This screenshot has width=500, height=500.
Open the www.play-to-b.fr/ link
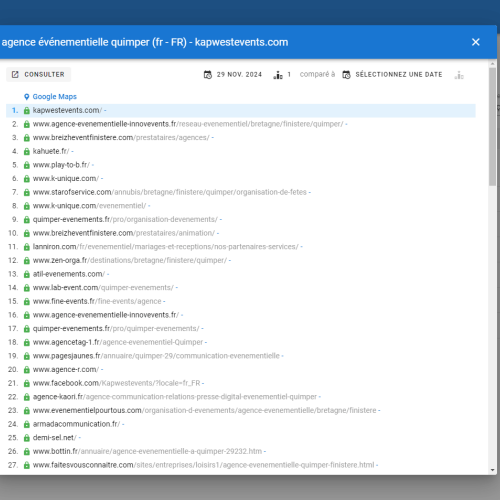61,165
